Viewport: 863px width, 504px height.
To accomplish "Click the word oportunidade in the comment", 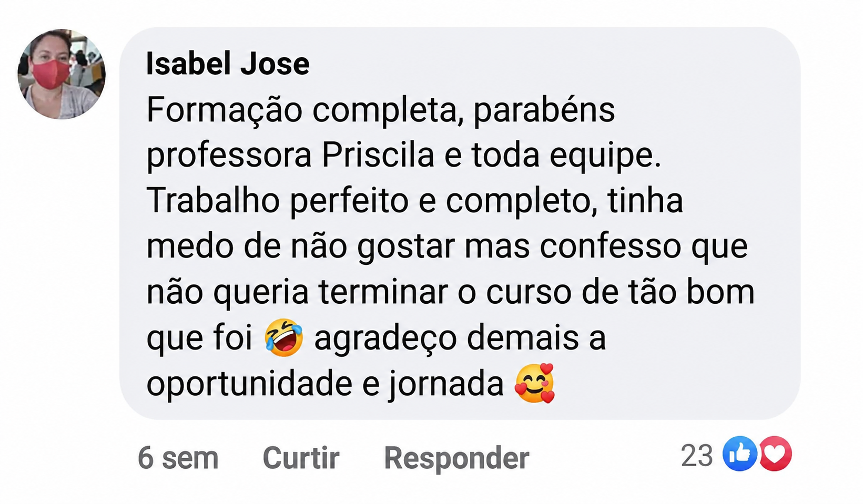I will (250, 384).
